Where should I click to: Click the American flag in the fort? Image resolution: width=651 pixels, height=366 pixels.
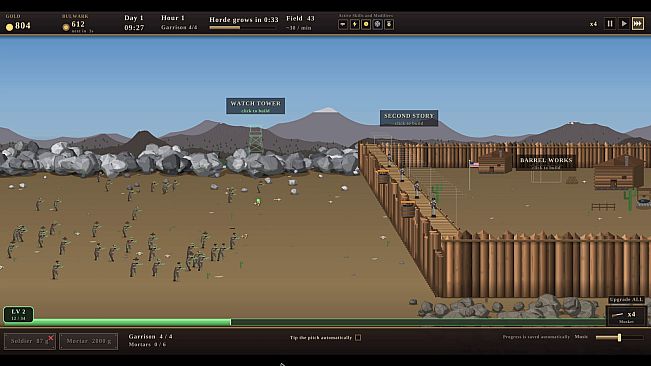coord(474,164)
